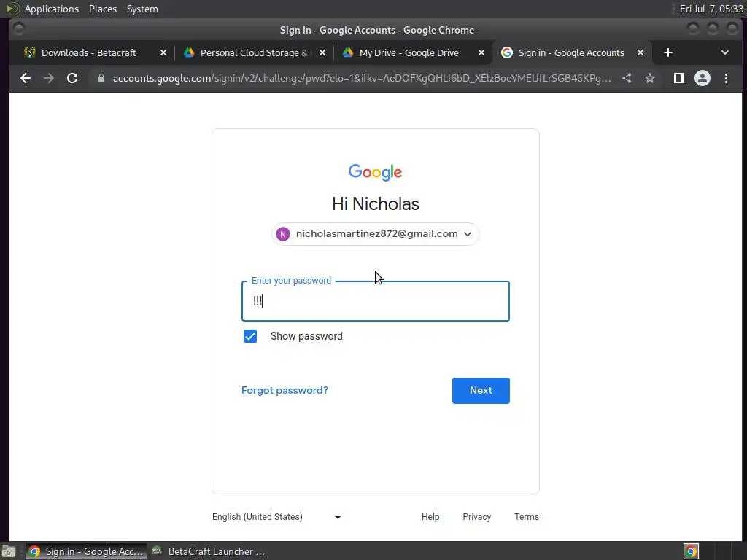Open a new browser tab
747x560 pixels.
tap(668, 52)
